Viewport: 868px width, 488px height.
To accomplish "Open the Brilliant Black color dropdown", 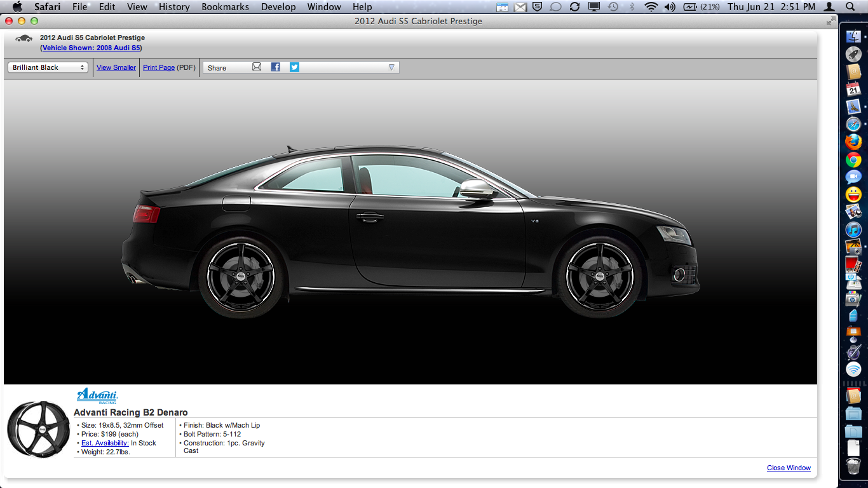I will point(48,67).
